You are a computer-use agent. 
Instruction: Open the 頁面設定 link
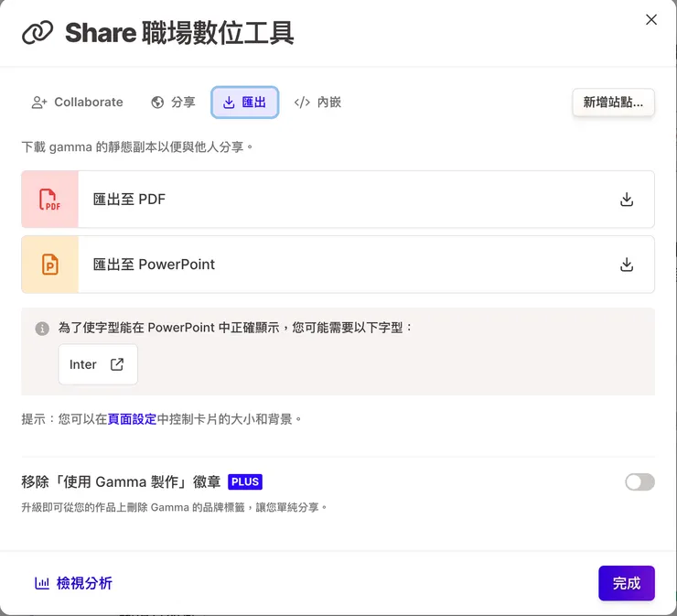pos(132,419)
